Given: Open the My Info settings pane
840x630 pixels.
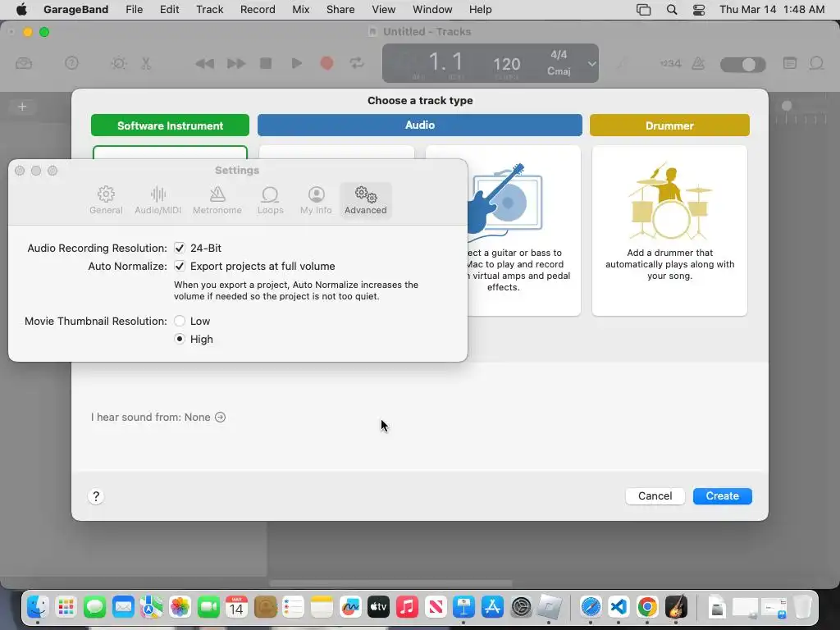Looking at the screenshot, I should click(x=316, y=200).
